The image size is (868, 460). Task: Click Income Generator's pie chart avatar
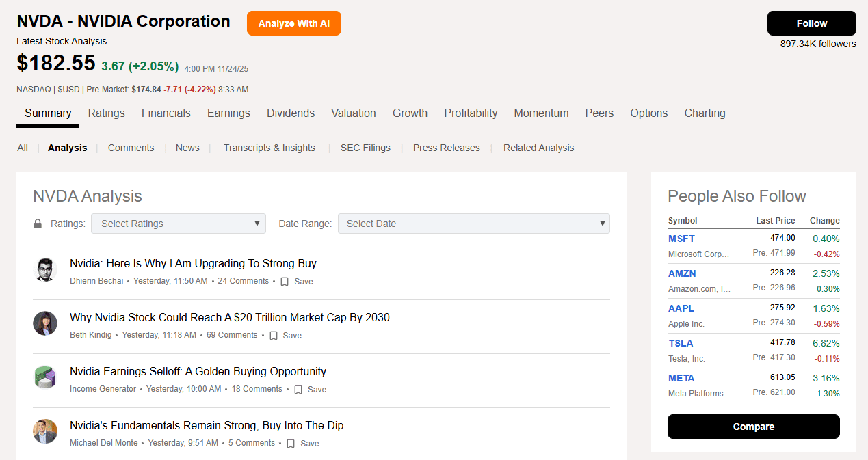tap(45, 377)
